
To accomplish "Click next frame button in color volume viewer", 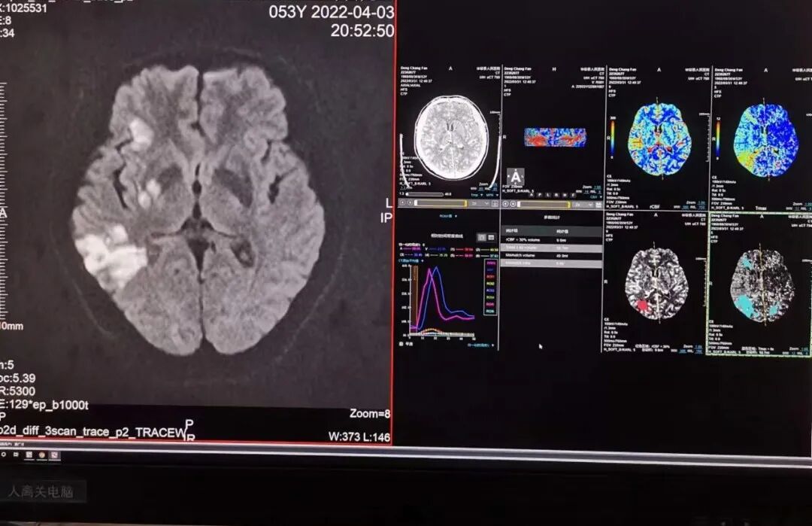I will pyautogui.click(x=514, y=204).
